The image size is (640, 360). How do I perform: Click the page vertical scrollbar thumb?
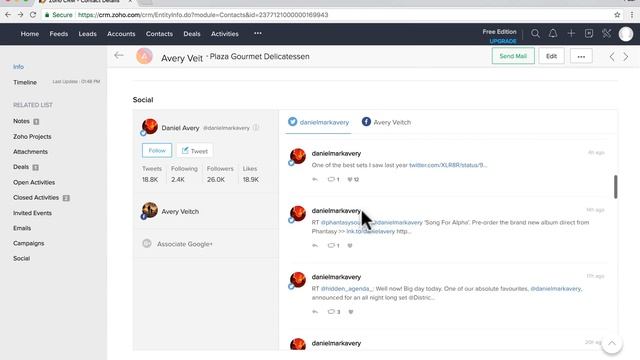616,187
